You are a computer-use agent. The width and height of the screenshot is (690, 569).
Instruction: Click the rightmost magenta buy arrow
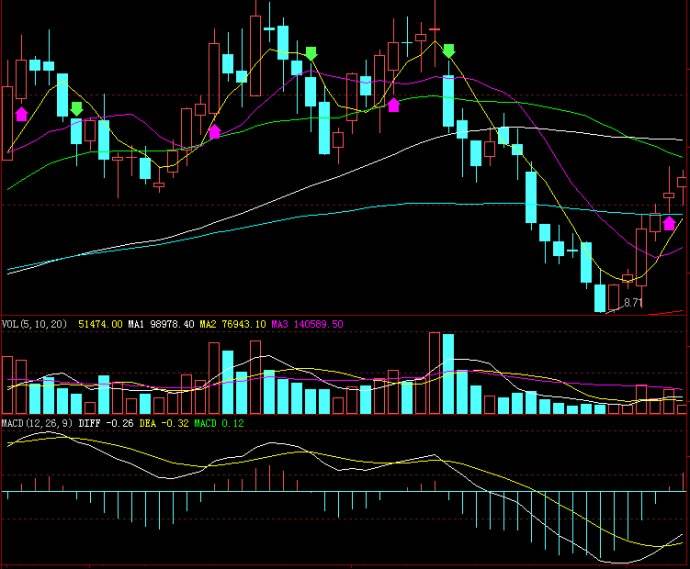coord(669,223)
